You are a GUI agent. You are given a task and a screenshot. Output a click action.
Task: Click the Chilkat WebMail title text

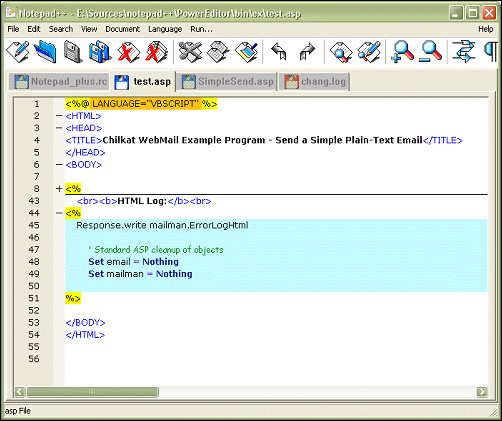pos(263,140)
